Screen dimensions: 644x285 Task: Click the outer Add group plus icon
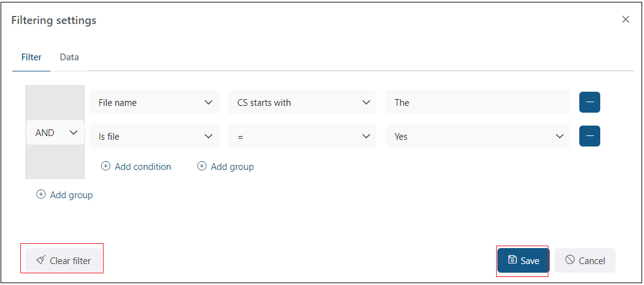pyautogui.click(x=41, y=195)
